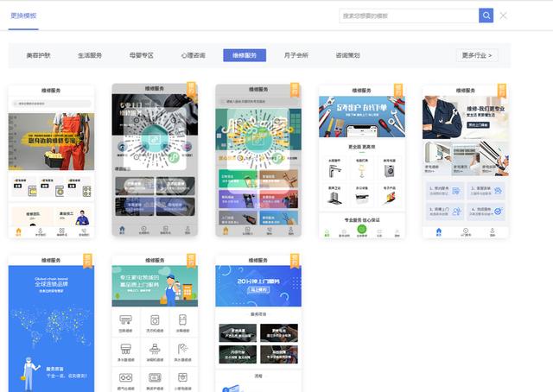Click the blue search magnifier button
This screenshot has width=553, height=392.
pos(486,16)
